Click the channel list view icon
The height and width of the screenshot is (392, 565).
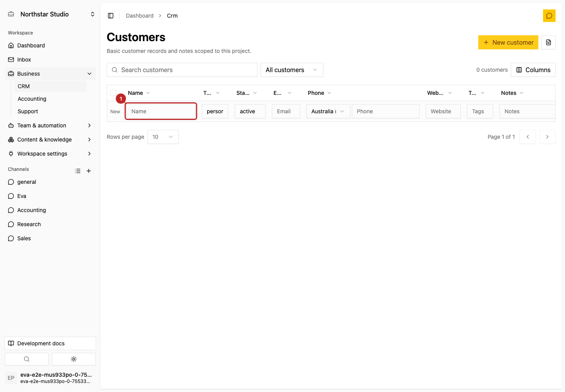[x=78, y=171]
